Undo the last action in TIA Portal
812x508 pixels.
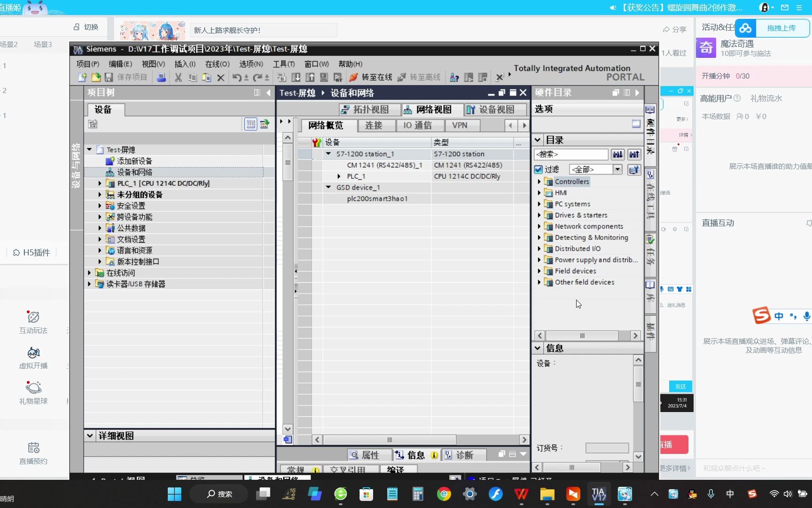pos(236,77)
